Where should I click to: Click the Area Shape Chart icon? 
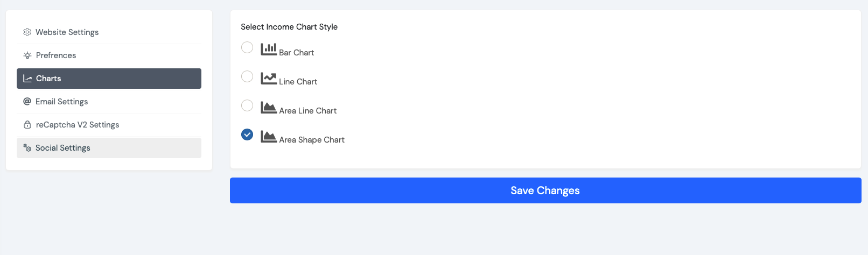click(x=269, y=136)
